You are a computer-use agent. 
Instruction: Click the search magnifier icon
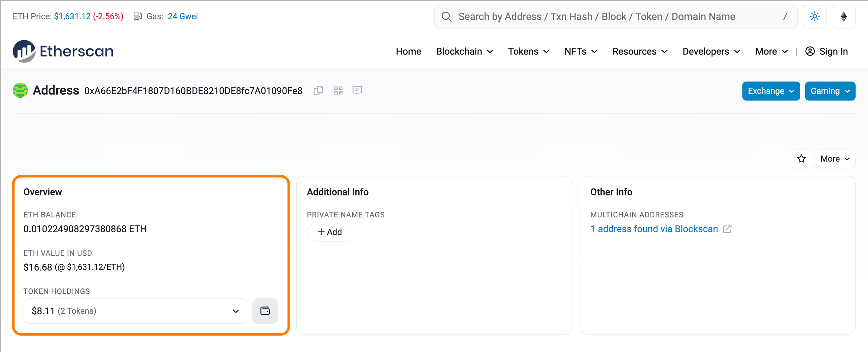coord(446,16)
